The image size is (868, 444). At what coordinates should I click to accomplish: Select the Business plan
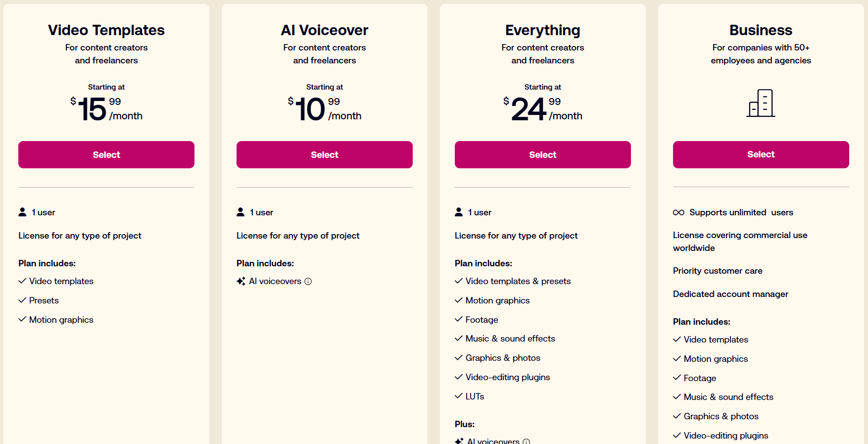[x=761, y=154]
